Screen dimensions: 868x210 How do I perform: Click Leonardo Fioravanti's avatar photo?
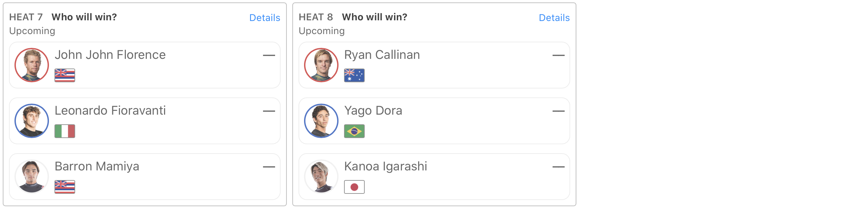[32, 121]
